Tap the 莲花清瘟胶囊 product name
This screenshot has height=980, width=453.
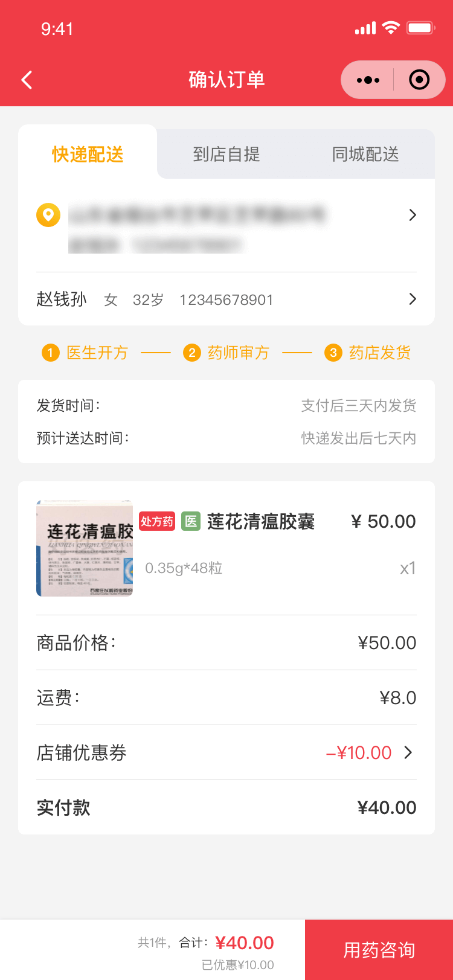point(261,521)
